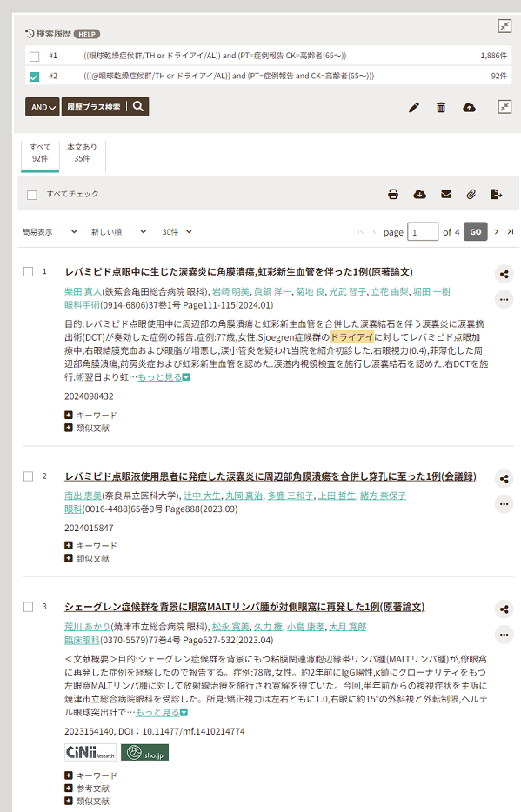Go to the previous results page
Viewport: 521px width, 812px height.
click(x=374, y=231)
